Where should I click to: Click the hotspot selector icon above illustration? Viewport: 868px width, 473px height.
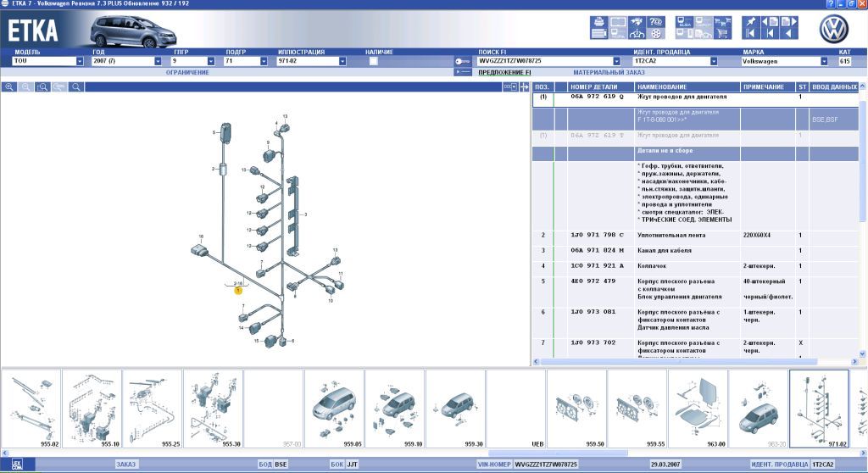tap(510, 87)
